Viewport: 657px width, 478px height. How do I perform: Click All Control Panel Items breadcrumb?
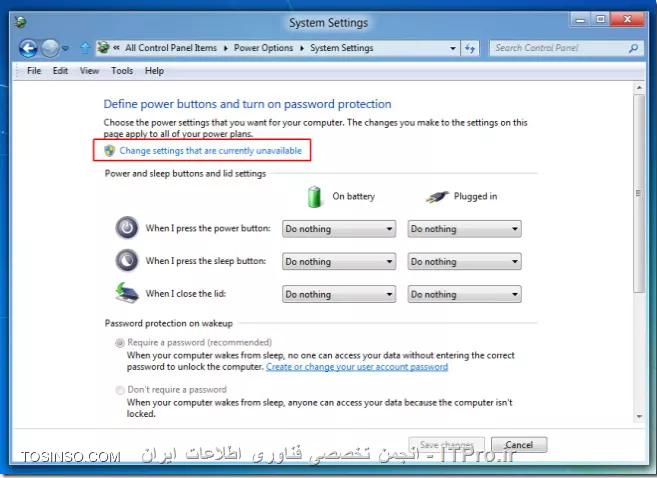[x=171, y=48]
